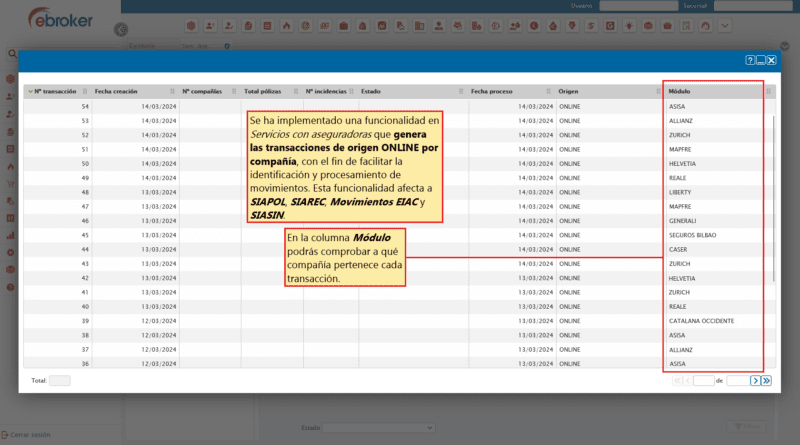The height and width of the screenshot is (445, 800).
Task: Go to next page of transactions
Action: 755,381
